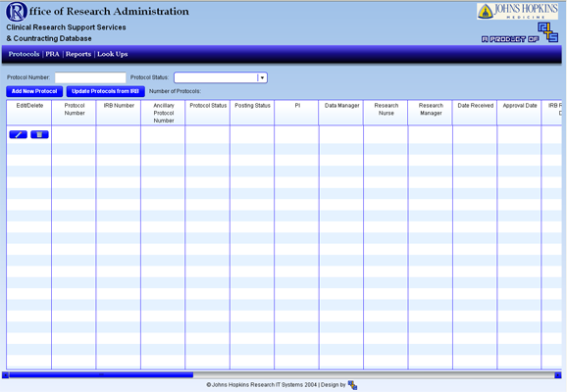Click the trash delete icon in first row
Viewport: 567px width, 392px height.
pos(39,135)
